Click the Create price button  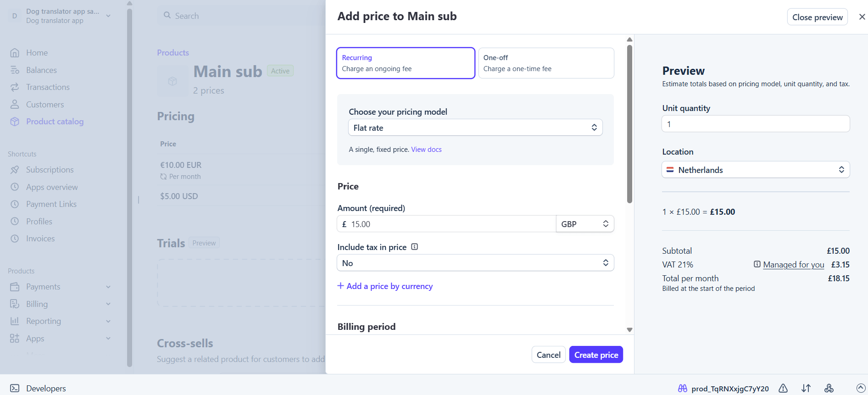click(596, 355)
